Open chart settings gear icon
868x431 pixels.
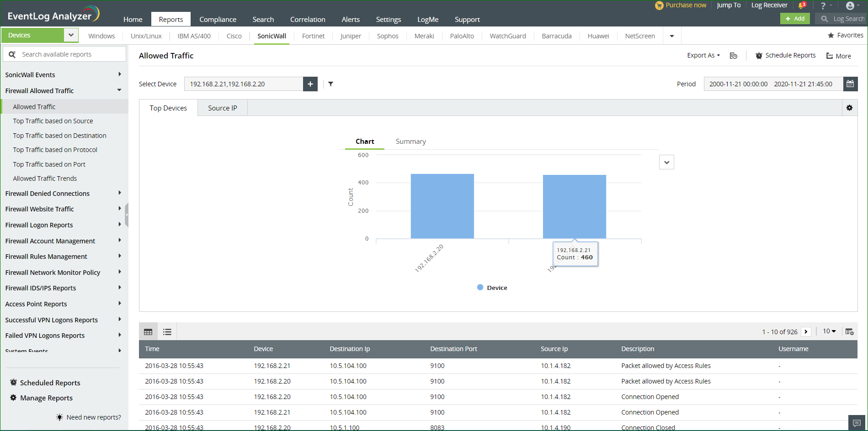[849, 108]
